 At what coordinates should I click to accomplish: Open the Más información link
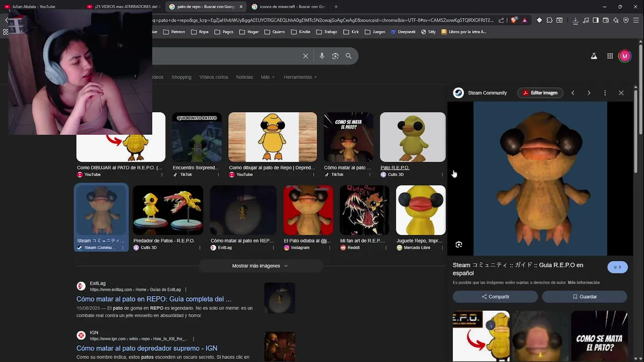click(x=584, y=283)
